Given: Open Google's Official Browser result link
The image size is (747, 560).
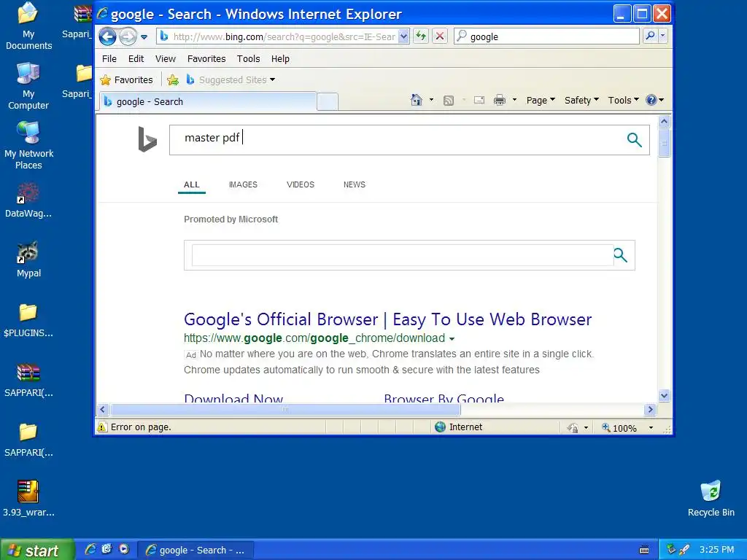Looking at the screenshot, I should tap(388, 319).
